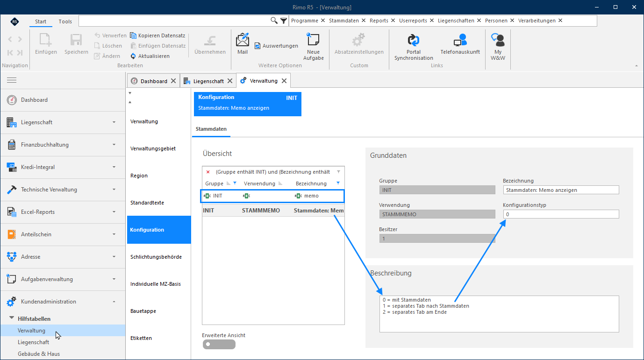
Task: Switch to the Tools ribbon tab
Action: pyautogui.click(x=65, y=21)
